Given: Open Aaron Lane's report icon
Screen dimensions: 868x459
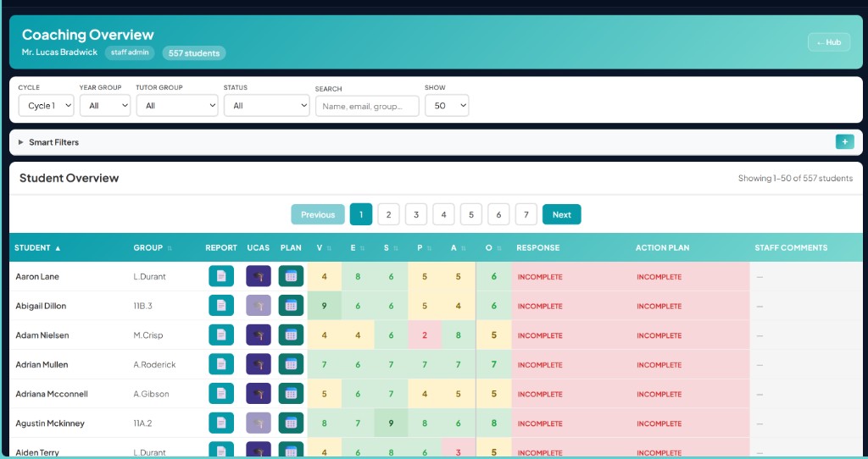Looking at the screenshot, I should [220, 277].
